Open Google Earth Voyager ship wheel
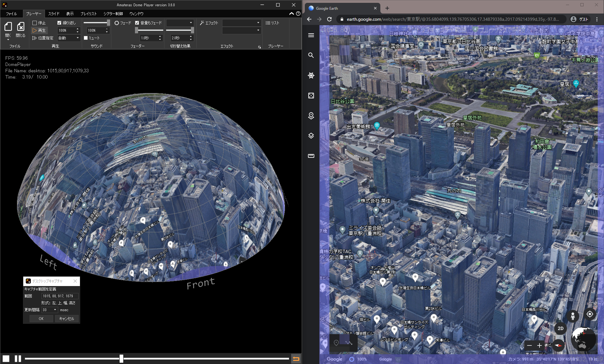604x364 pixels. point(311,75)
